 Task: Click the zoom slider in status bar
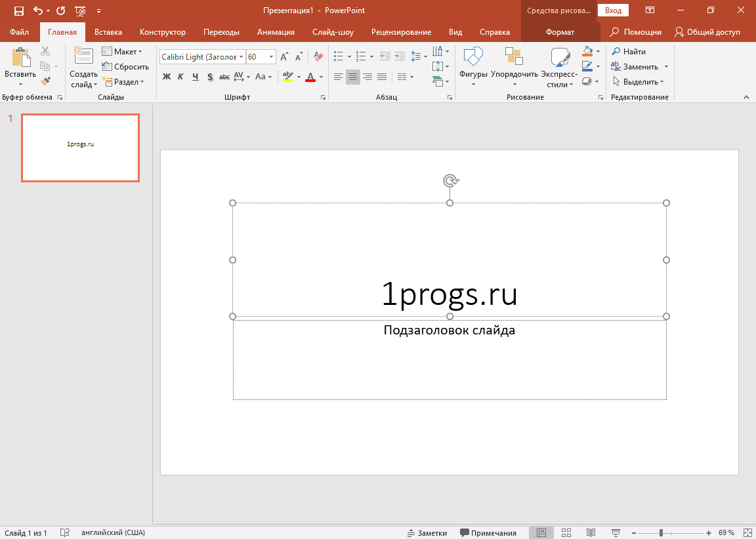(x=661, y=532)
